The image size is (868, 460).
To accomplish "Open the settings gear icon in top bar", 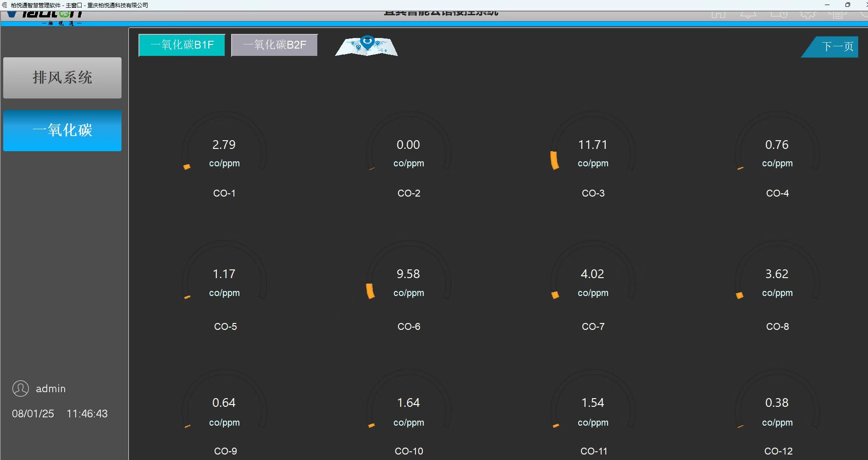I will tap(807, 15).
